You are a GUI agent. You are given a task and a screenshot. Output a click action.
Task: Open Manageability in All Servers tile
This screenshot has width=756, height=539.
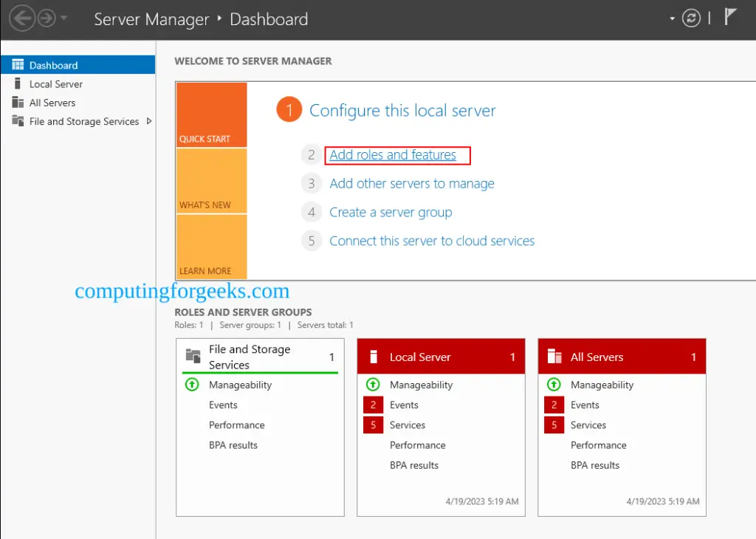pos(602,385)
